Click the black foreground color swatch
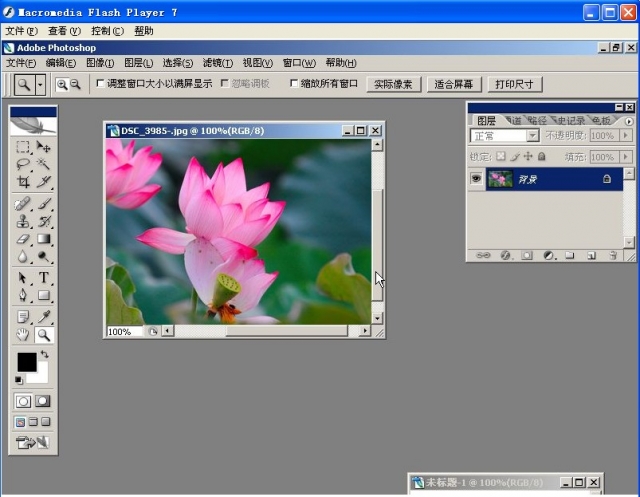Screen dimensions: 640x497 coord(26,361)
